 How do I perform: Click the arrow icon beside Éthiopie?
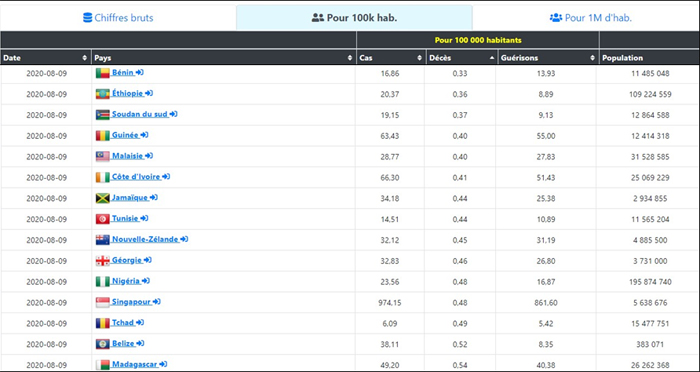(149, 93)
